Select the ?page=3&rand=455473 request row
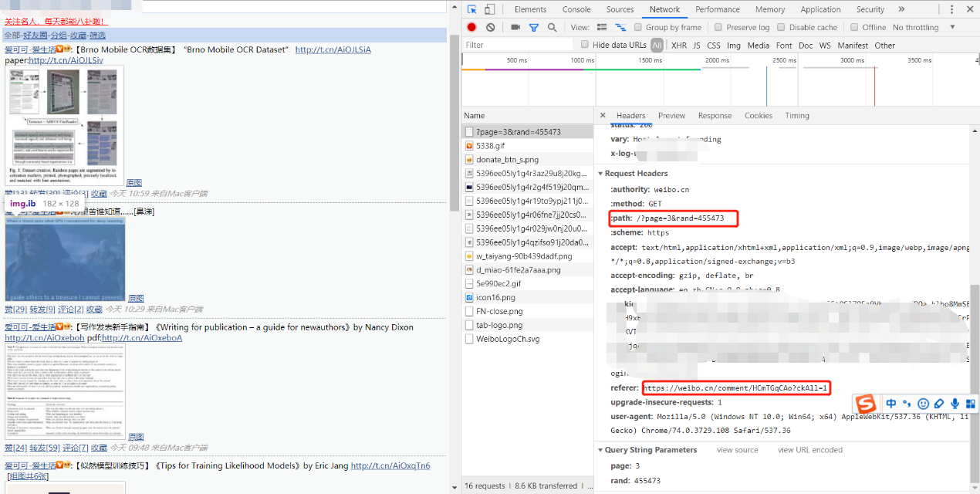Viewport: 980px width, 494px height. pyautogui.click(x=527, y=131)
